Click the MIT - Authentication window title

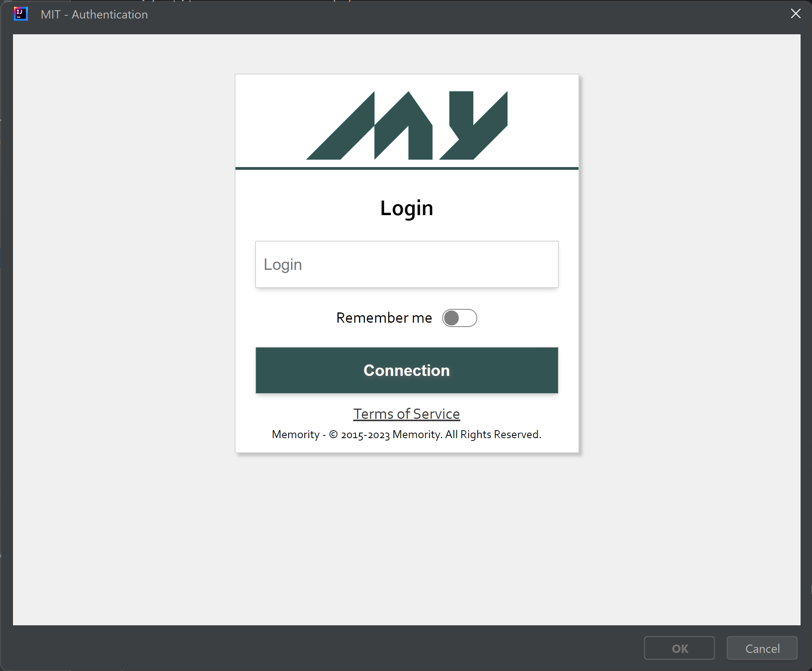(94, 15)
